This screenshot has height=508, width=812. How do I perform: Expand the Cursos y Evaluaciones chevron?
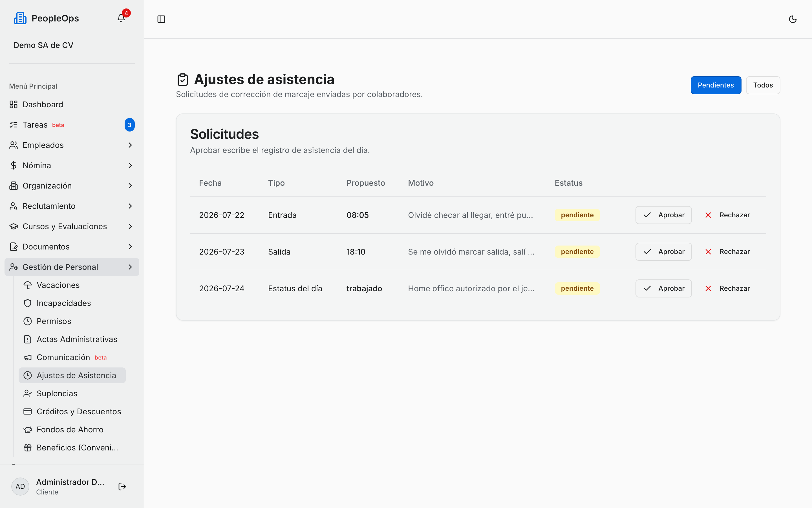pyautogui.click(x=130, y=226)
